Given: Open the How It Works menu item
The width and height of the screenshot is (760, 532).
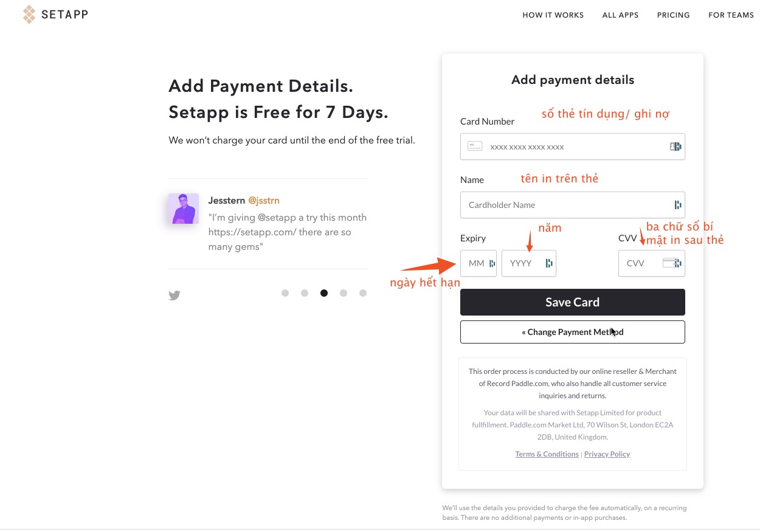Looking at the screenshot, I should [553, 15].
